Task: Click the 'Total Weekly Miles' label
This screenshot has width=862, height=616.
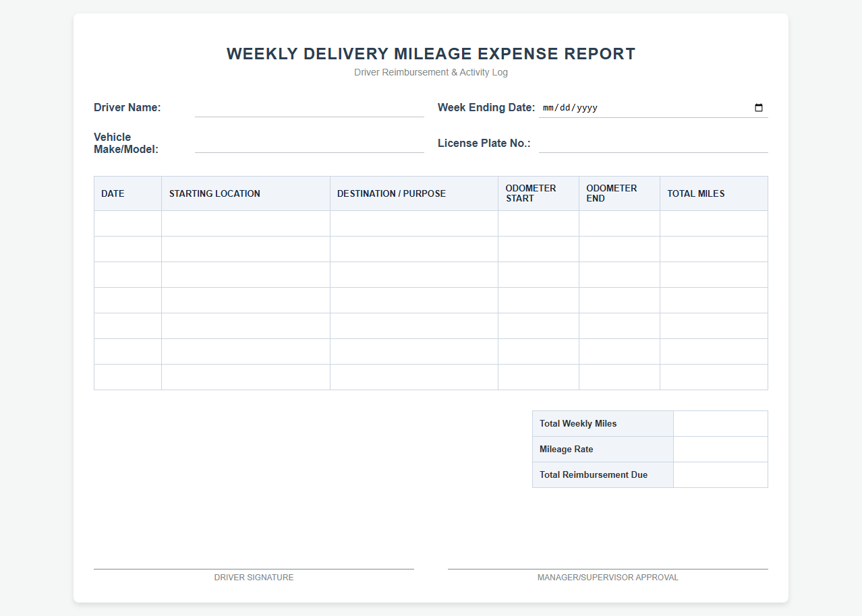Action: point(578,424)
